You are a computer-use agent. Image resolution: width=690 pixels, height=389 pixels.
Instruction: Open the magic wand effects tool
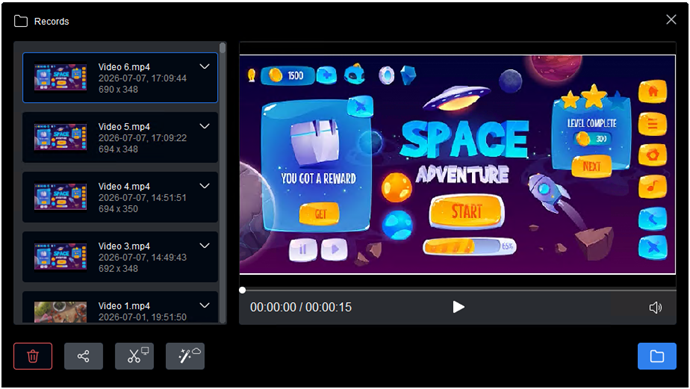point(185,356)
